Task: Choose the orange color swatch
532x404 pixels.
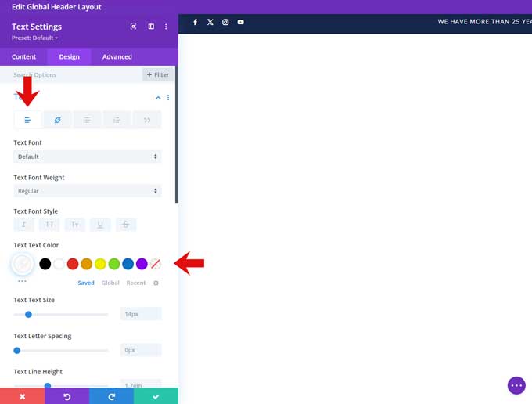Action: click(x=87, y=264)
